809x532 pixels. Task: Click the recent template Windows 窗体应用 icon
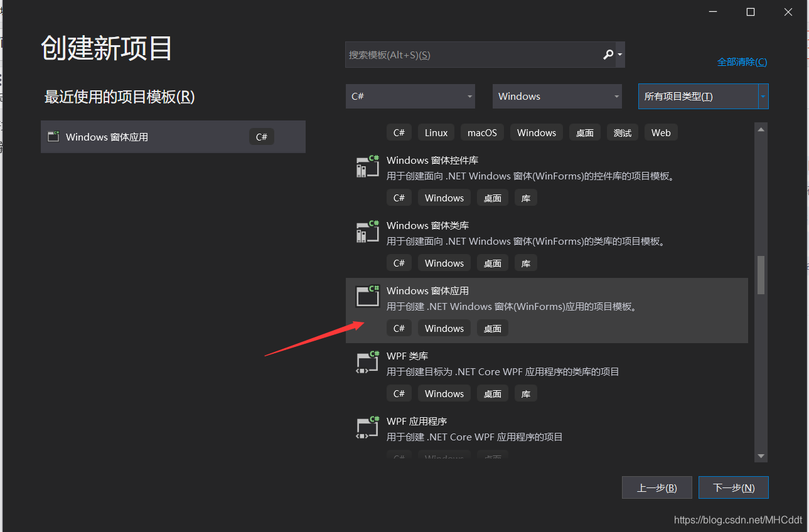[53, 136]
